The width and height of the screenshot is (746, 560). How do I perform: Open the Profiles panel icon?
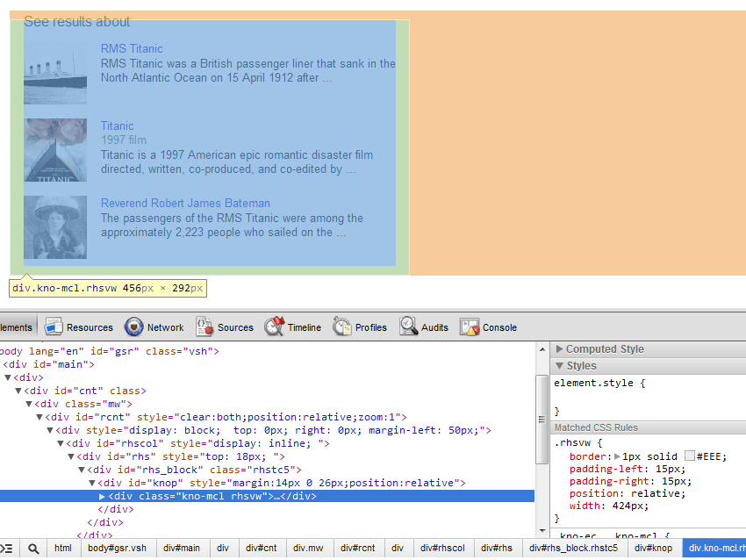coord(341,327)
